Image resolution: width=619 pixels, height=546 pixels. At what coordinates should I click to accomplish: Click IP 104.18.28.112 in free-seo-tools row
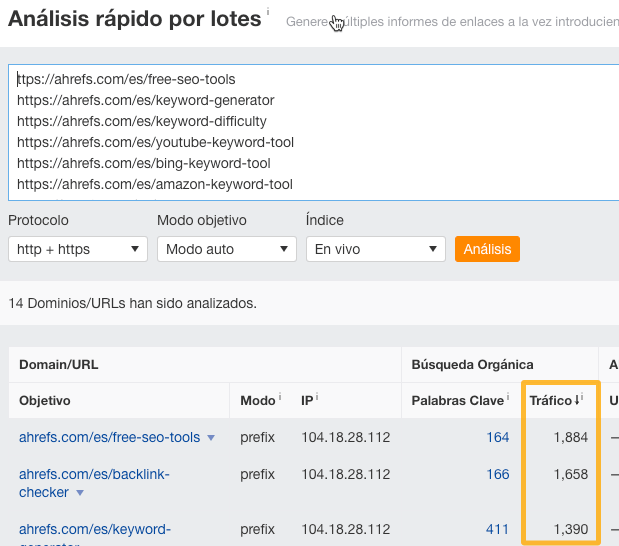coord(346,437)
